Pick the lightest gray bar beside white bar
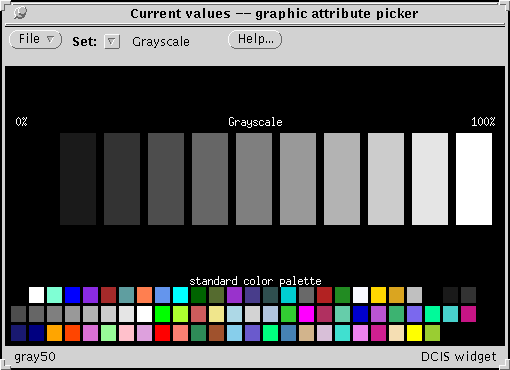The height and width of the screenshot is (370, 510). pos(430,179)
